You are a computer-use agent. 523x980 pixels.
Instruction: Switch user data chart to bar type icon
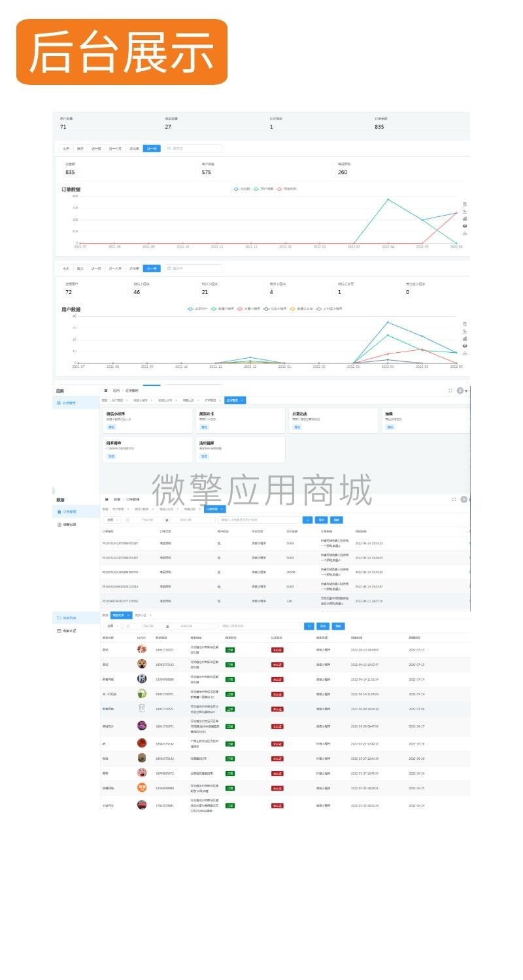[464, 338]
